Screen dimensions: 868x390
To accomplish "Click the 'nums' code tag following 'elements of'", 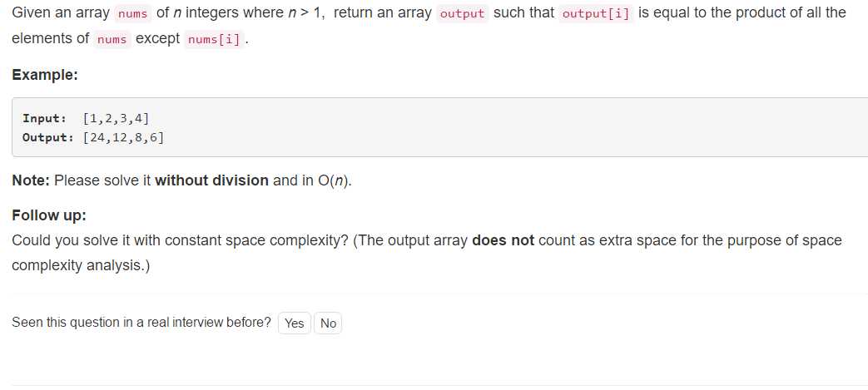I will pos(112,39).
